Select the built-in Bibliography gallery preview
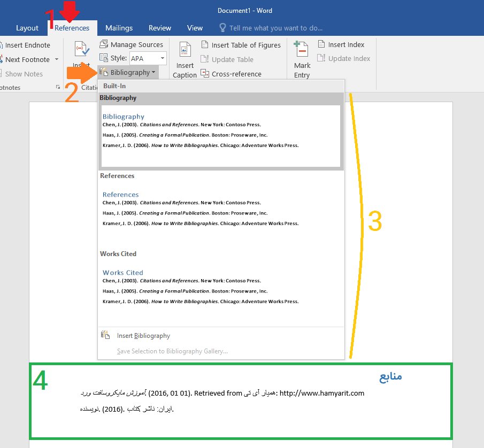Screen dimensions: 484x448 (221, 136)
